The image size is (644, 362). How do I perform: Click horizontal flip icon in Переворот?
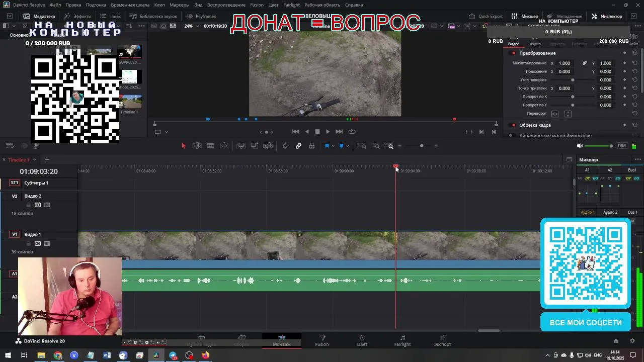(555, 114)
